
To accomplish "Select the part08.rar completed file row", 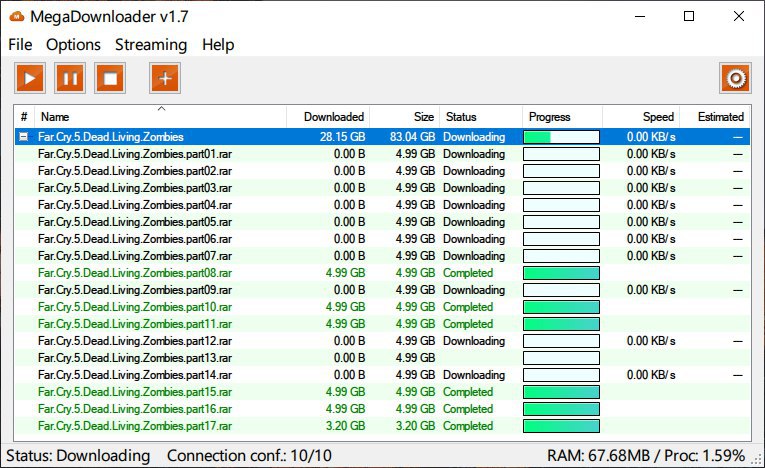I will (135, 273).
